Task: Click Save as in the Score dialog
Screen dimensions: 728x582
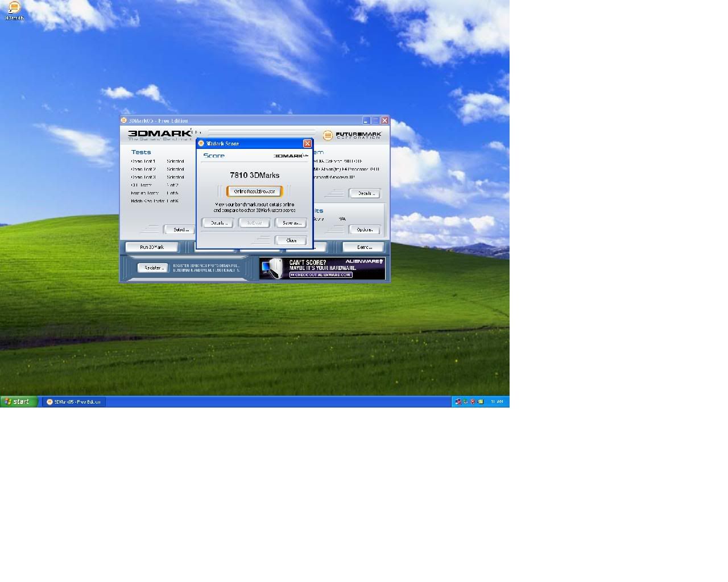Action: click(291, 223)
